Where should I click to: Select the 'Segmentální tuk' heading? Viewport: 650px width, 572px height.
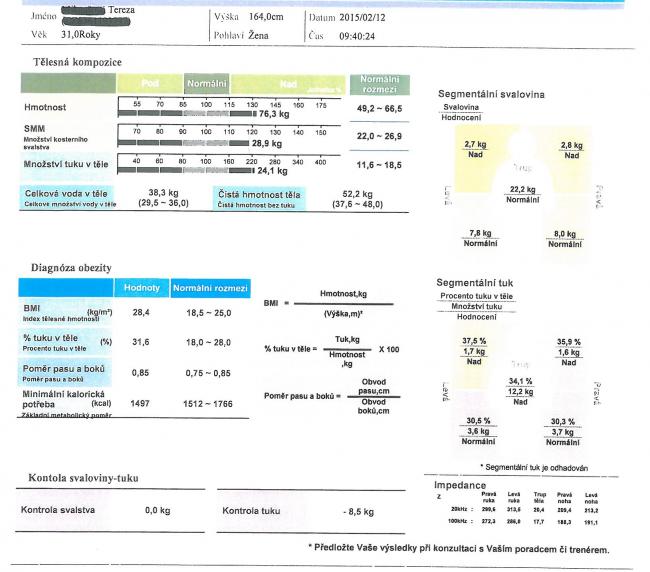(475, 283)
